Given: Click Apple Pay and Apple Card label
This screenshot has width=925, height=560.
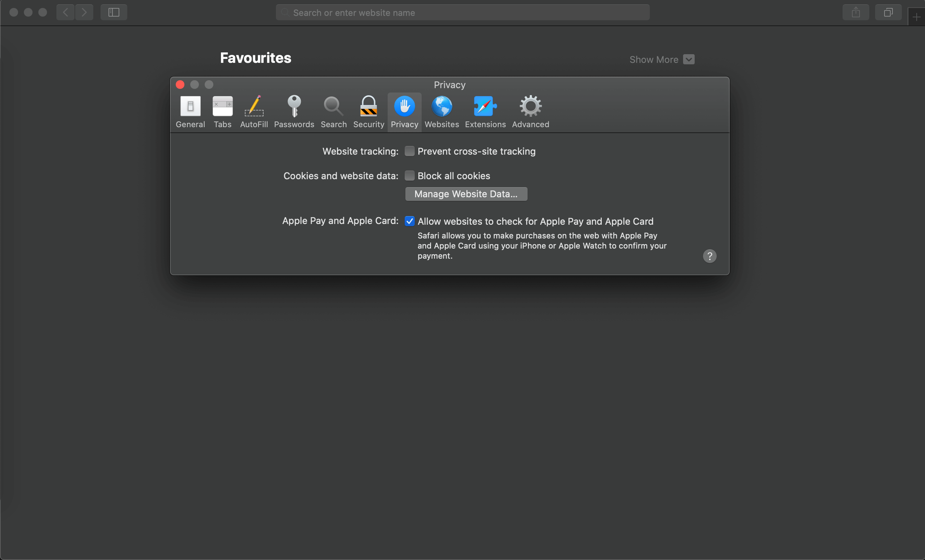Looking at the screenshot, I should click(340, 221).
